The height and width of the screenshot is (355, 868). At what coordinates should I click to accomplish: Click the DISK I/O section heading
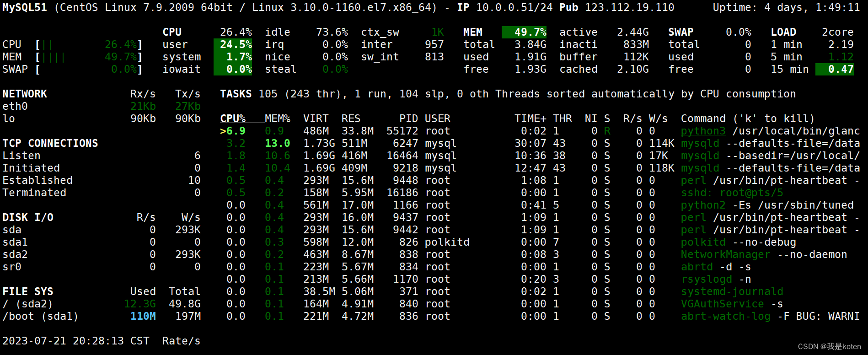tap(28, 217)
